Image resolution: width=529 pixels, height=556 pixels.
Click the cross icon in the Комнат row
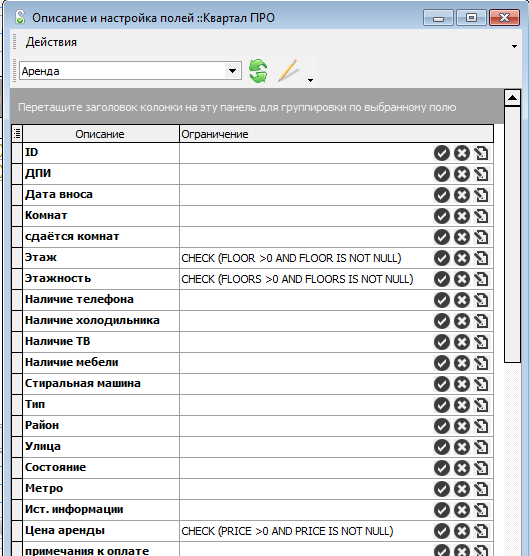(462, 216)
